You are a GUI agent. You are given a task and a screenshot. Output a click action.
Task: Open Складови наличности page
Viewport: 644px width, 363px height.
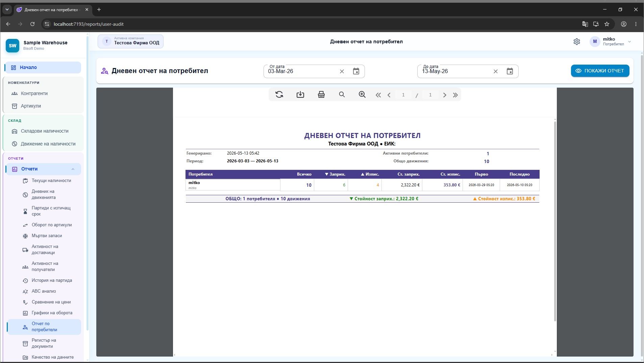(x=43, y=131)
